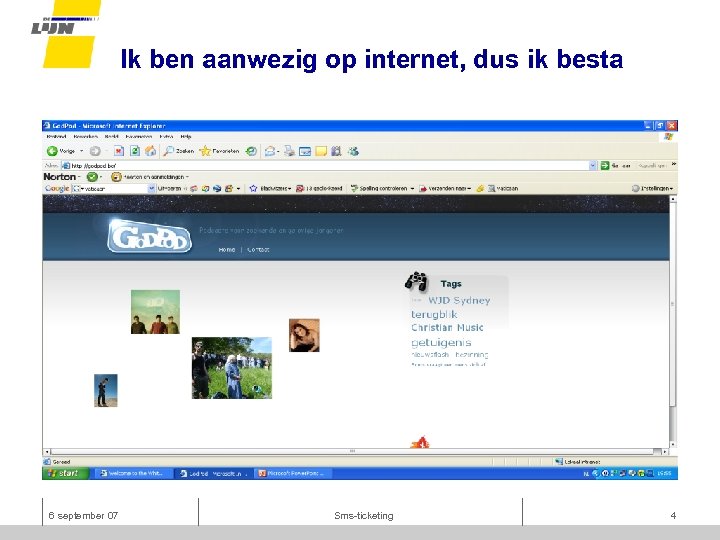Click the Google toolbar logo
720x540 pixels.
57,188
